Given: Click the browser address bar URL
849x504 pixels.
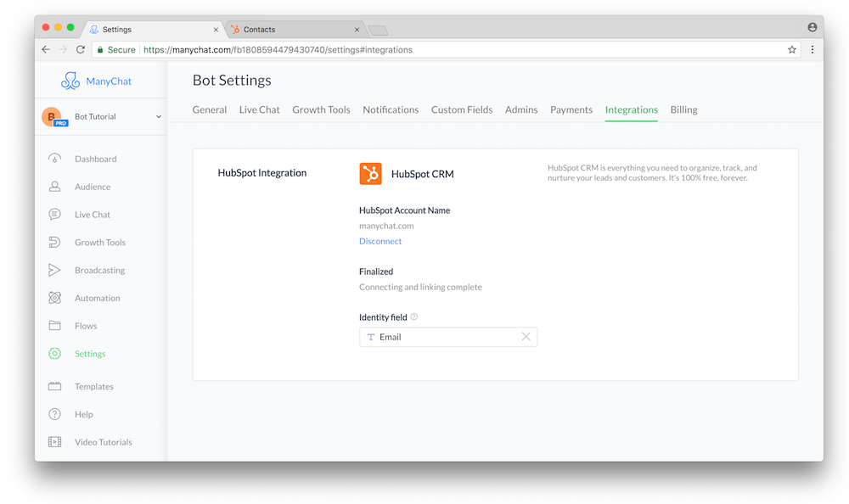Looking at the screenshot, I should point(278,50).
